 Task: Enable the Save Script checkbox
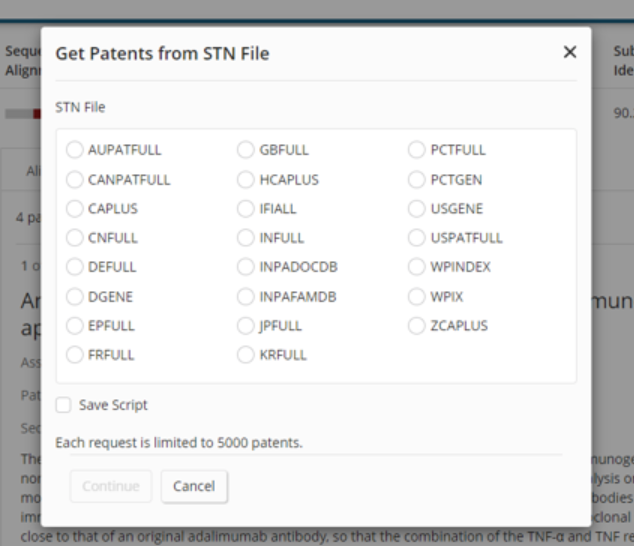point(64,405)
